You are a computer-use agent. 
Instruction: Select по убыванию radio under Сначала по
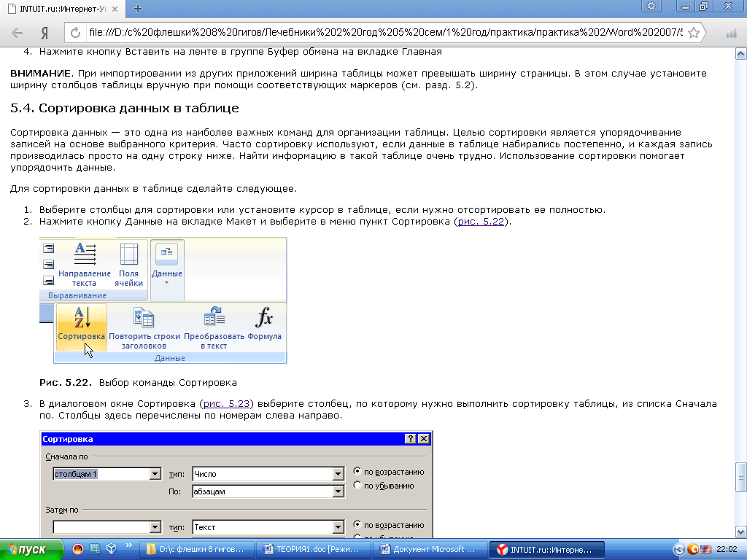coord(357,485)
